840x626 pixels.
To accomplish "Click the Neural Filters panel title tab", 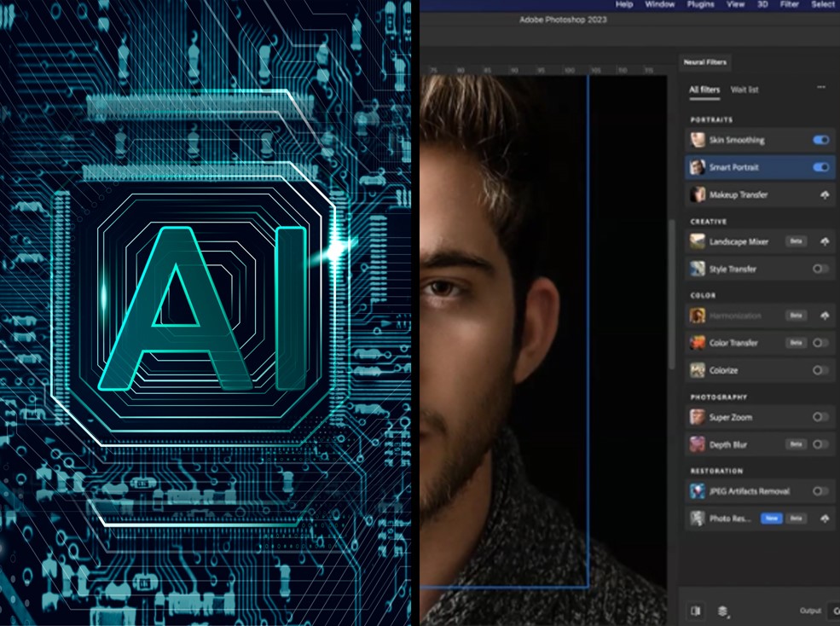I will [x=705, y=62].
